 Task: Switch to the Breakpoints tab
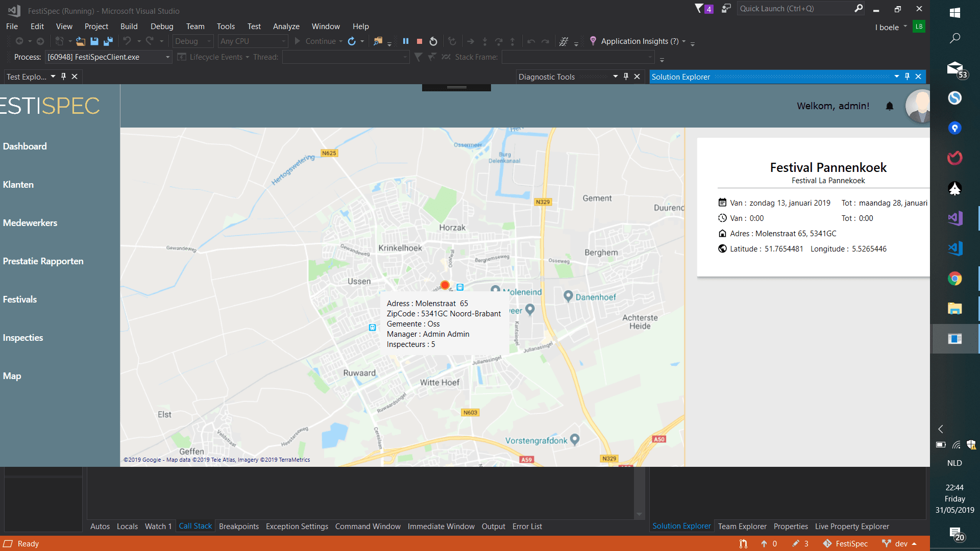coord(238,527)
